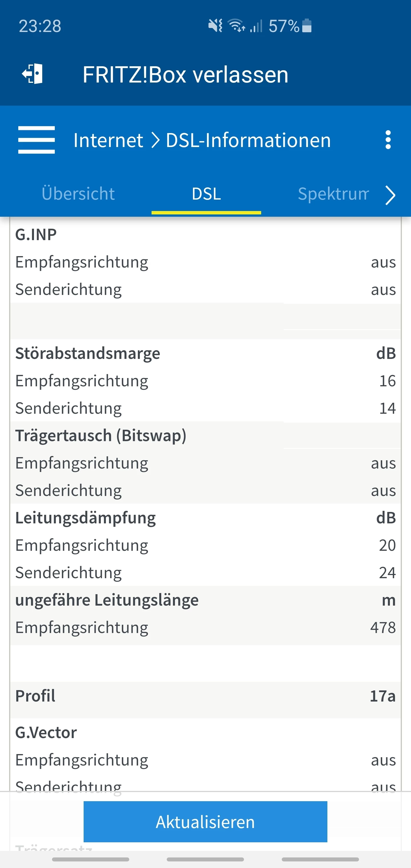Tap the DSL-Informationen breadcrumb text

point(248,140)
